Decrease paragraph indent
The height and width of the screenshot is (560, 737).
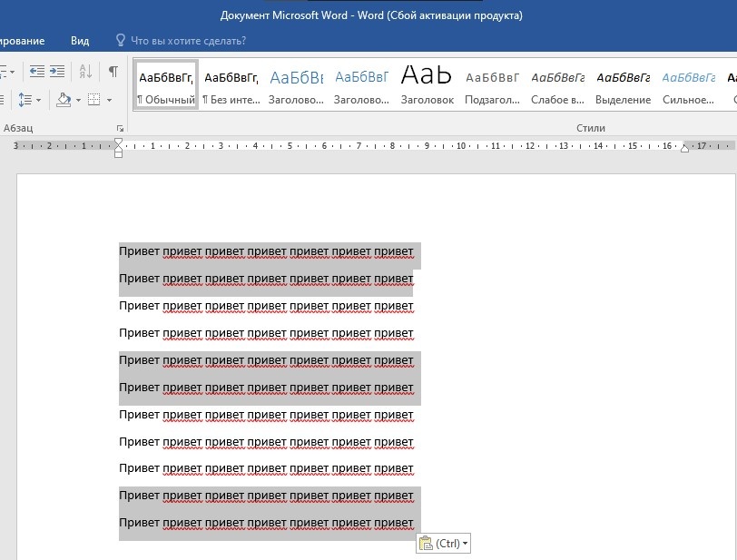[37, 72]
